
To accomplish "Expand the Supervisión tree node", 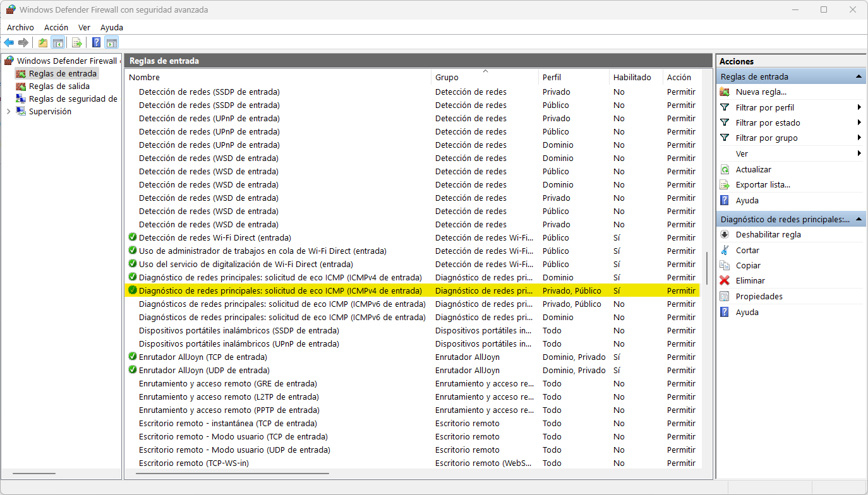I will point(8,111).
